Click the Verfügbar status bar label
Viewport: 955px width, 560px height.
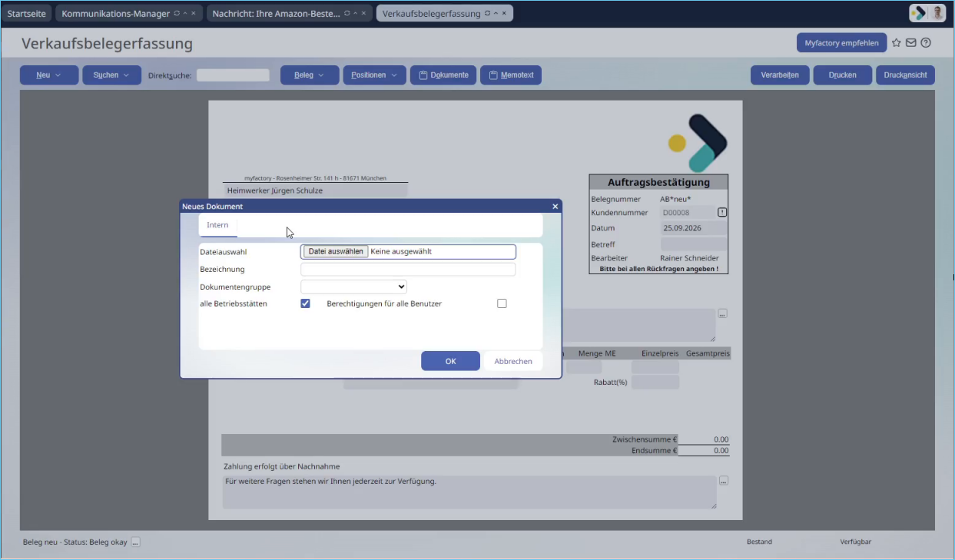coord(856,542)
